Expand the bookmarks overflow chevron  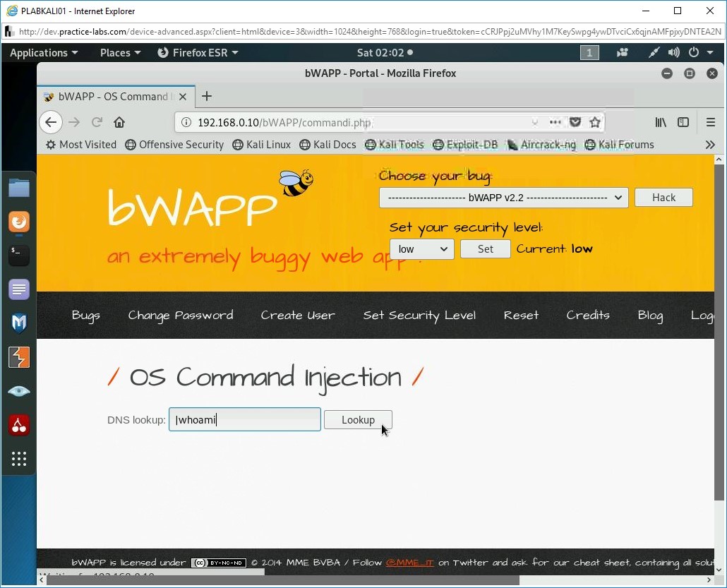tap(710, 145)
